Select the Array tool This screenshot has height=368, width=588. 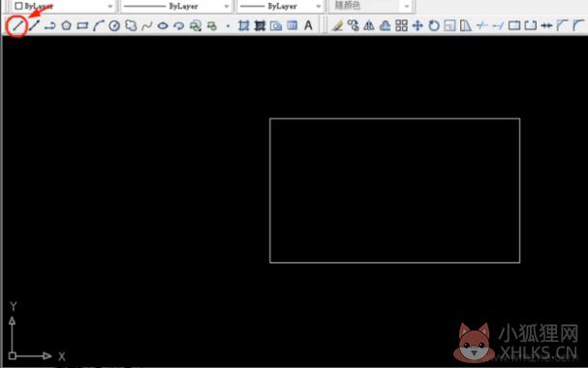pyautogui.click(x=401, y=26)
